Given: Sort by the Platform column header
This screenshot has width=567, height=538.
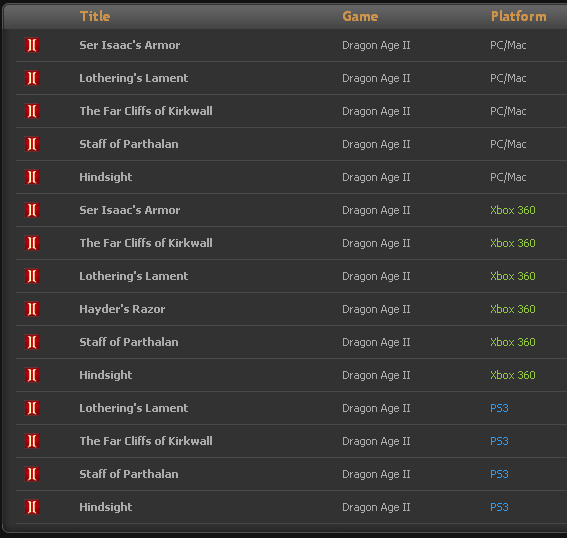Looking at the screenshot, I should point(519,16).
